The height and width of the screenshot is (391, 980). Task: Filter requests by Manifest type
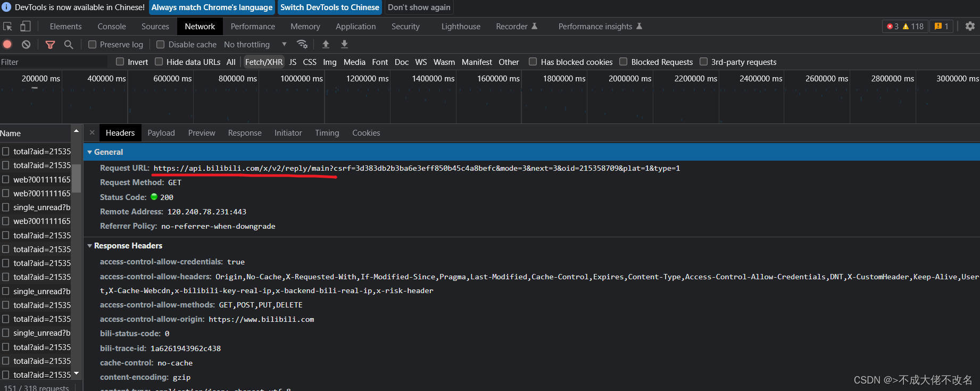477,62
